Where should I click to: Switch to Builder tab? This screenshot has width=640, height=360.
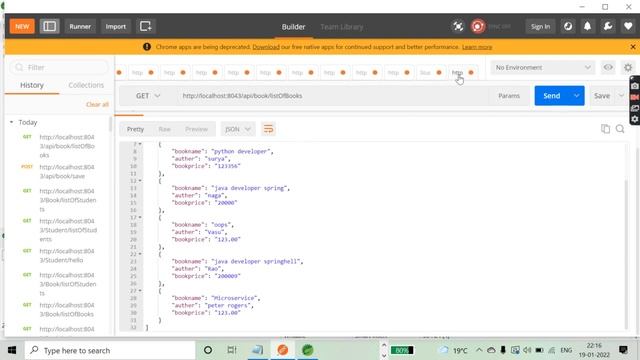coord(293,27)
